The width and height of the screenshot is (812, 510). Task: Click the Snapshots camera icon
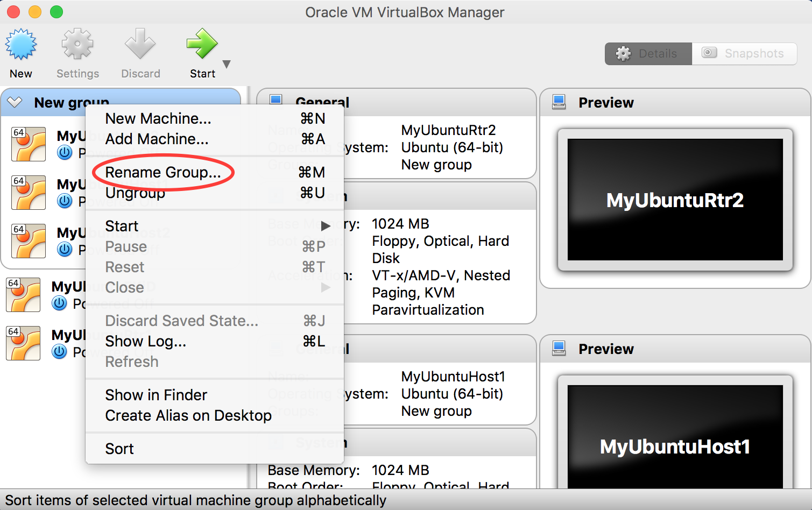[x=709, y=53]
